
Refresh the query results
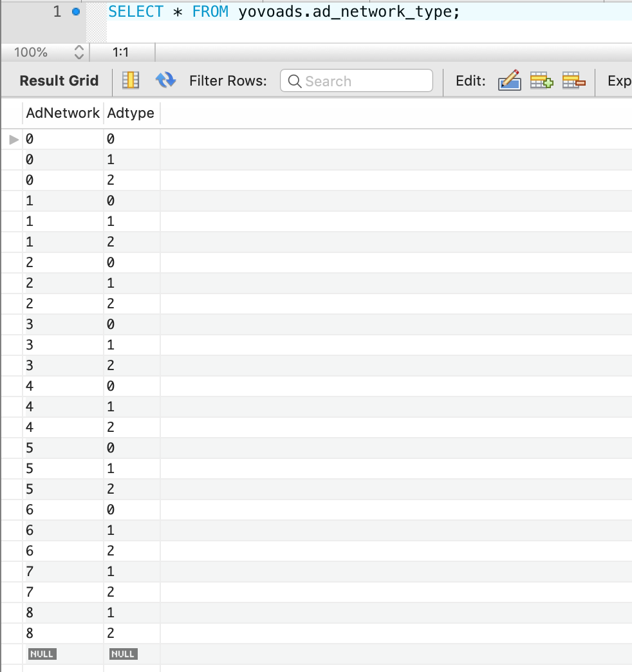pos(165,80)
